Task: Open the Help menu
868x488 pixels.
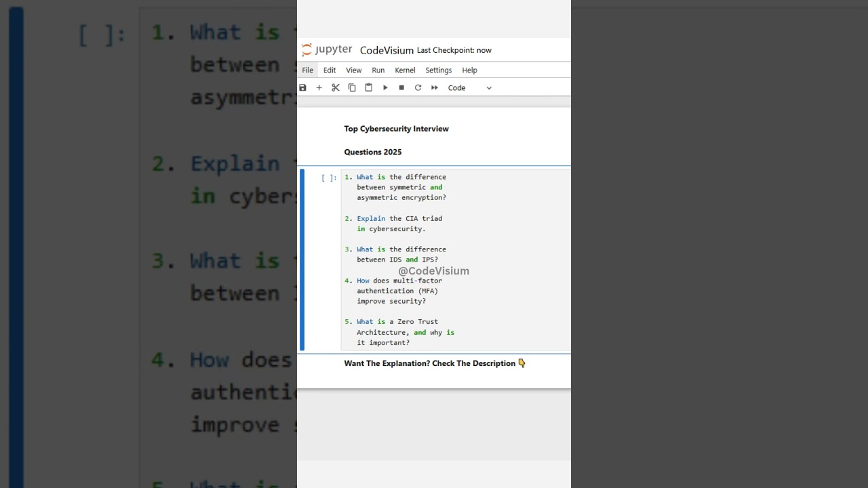Action: [469, 70]
